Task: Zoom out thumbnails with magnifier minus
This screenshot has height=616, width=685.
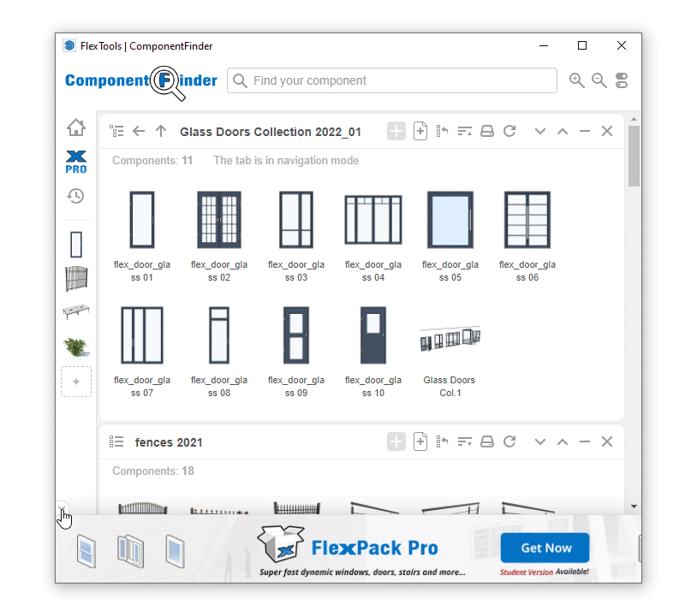Action: point(599,80)
